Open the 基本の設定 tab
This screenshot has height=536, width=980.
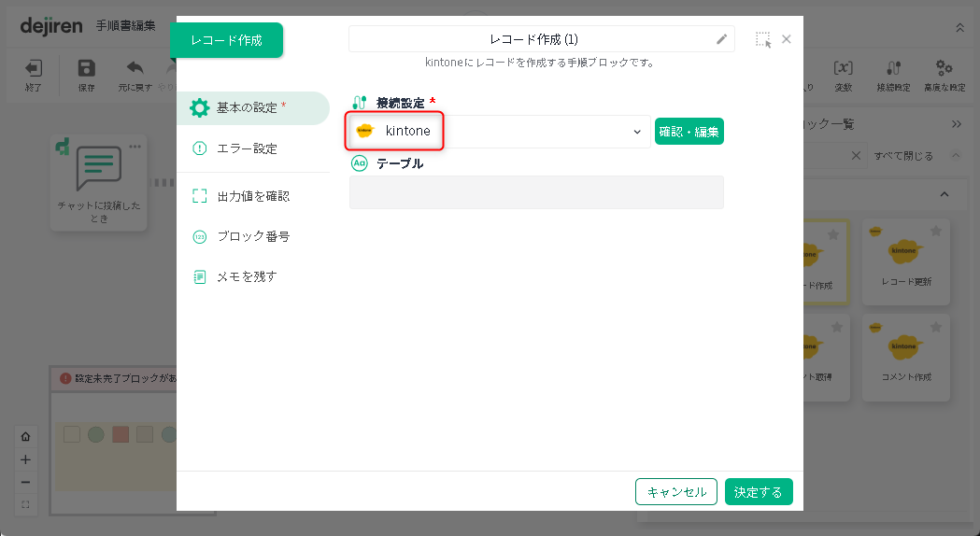click(252, 107)
